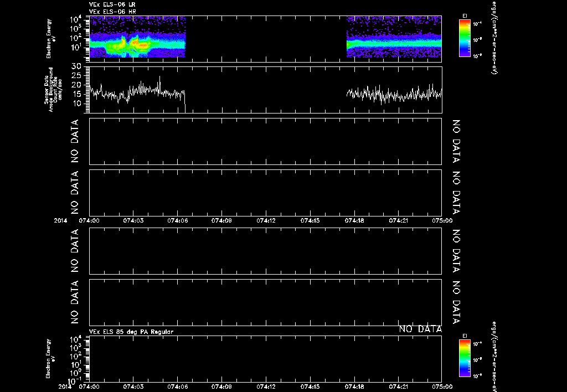Click the '074:06' label under the 85 deg PA panel
The width and height of the screenshot is (567, 392).
tap(177, 386)
